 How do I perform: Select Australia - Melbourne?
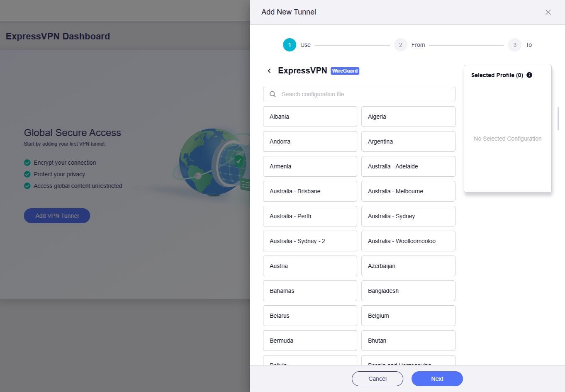tap(408, 191)
